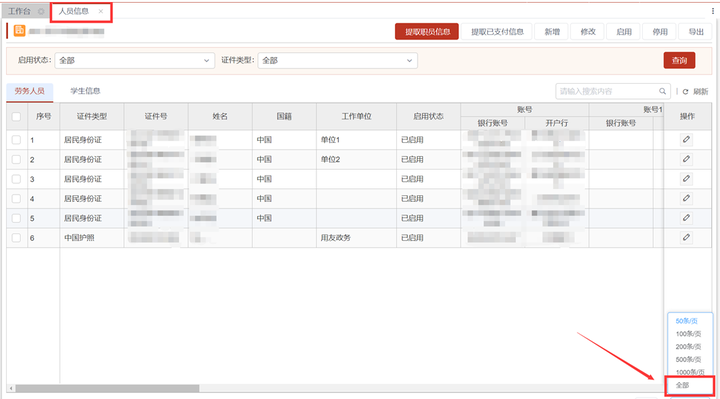Close the 人员信息 tab
Screen dimensions: 720x399
tap(101, 11)
